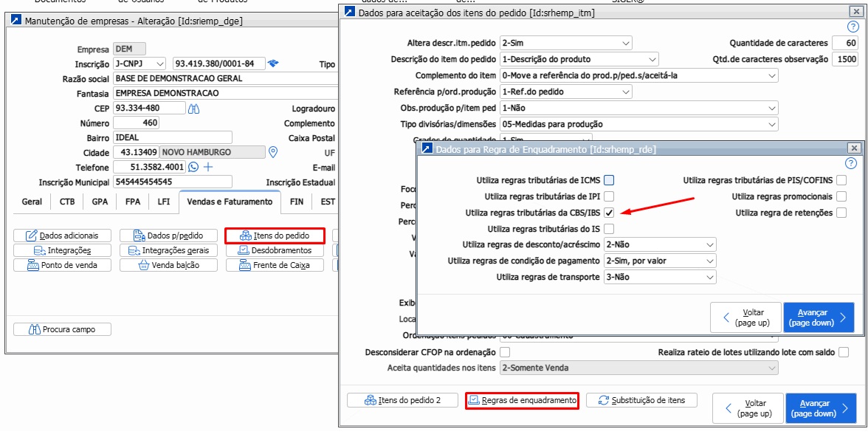Open Substituição de itens button
Screen dimensions: 868x440
click(x=641, y=400)
